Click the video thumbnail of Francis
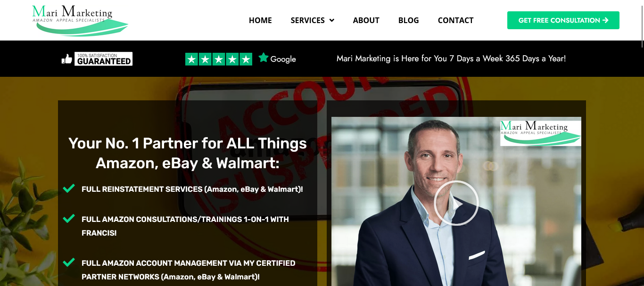The image size is (644, 286). pyautogui.click(x=456, y=201)
